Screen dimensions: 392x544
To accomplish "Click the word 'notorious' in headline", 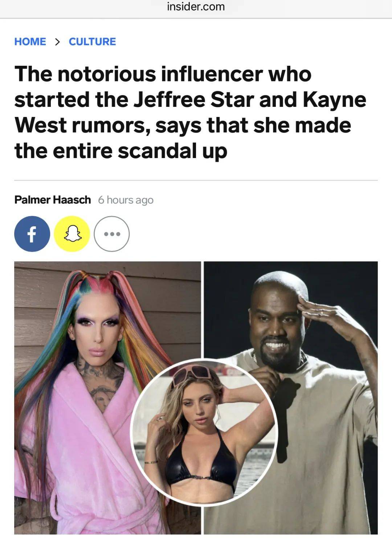I will tap(106, 74).
